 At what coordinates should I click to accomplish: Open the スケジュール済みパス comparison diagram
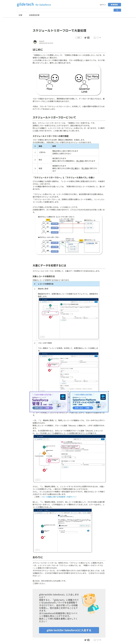pos(69,235)
